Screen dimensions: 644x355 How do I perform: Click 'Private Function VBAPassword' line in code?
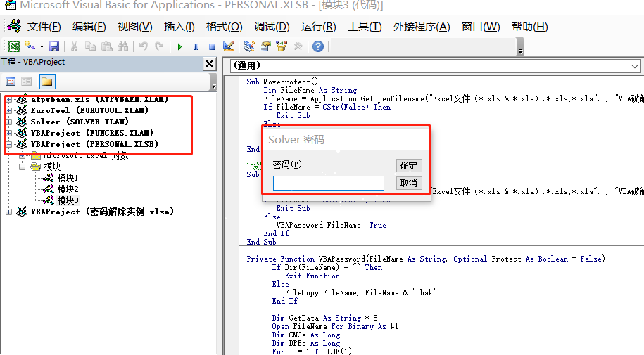click(x=426, y=259)
